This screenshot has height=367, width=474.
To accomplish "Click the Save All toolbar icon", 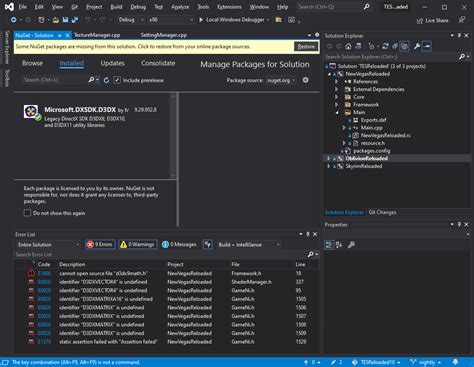I will pyautogui.click(x=75, y=20).
